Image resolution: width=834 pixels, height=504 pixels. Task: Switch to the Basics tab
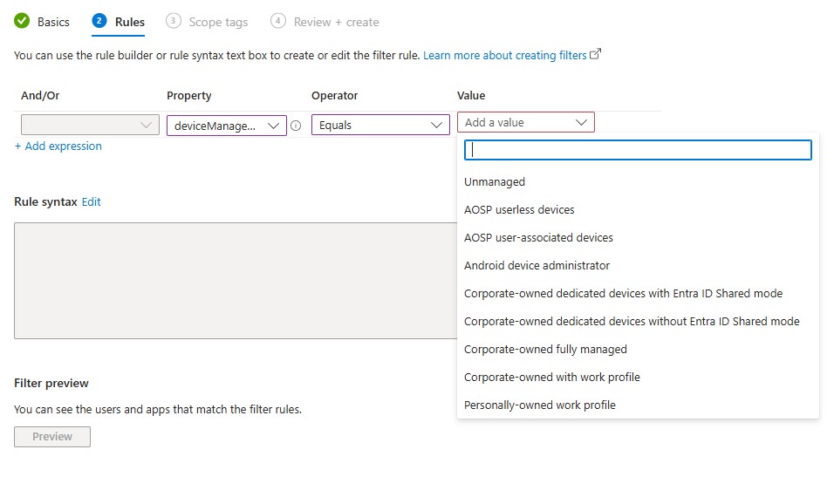pyautogui.click(x=53, y=22)
